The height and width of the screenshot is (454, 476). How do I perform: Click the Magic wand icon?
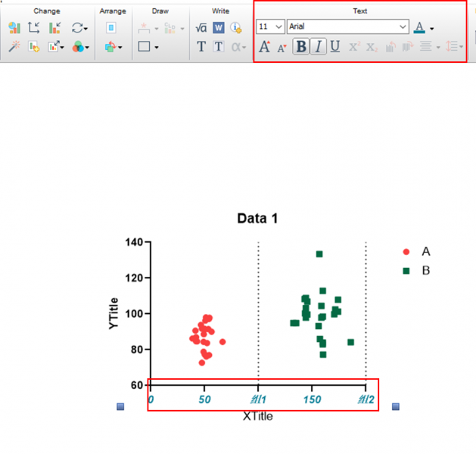pyautogui.click(x=14, y=47)
